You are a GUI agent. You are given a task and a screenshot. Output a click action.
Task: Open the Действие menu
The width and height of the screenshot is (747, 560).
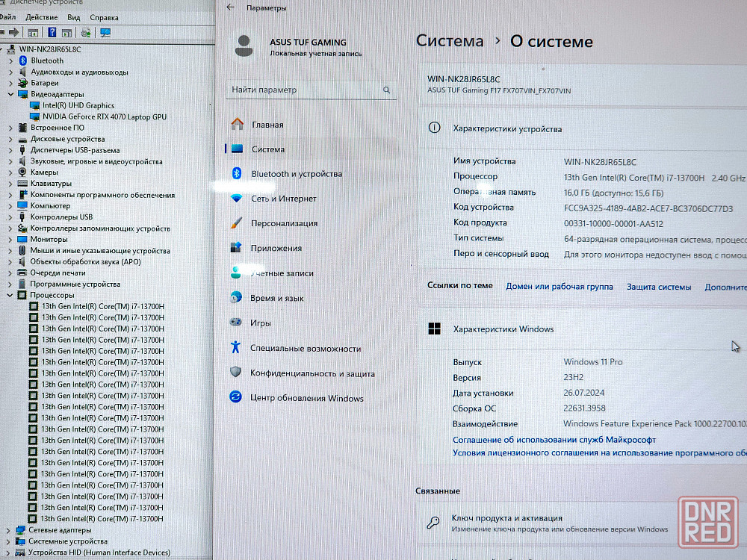[41, 17]
